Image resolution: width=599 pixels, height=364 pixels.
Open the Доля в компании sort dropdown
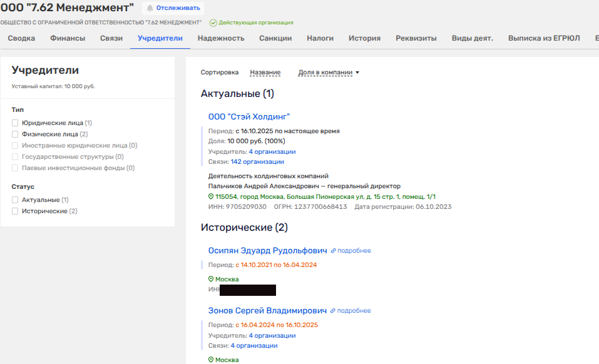coord(329,73)
